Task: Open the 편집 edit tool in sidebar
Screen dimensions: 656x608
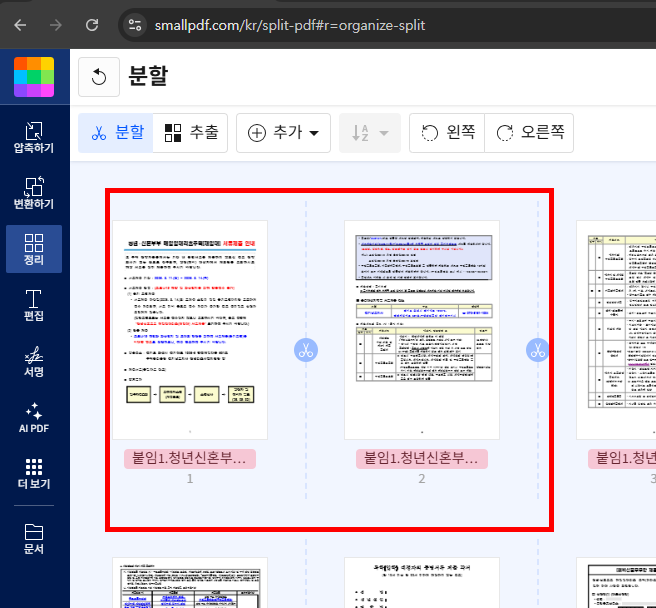Action: tap(34, 305)
